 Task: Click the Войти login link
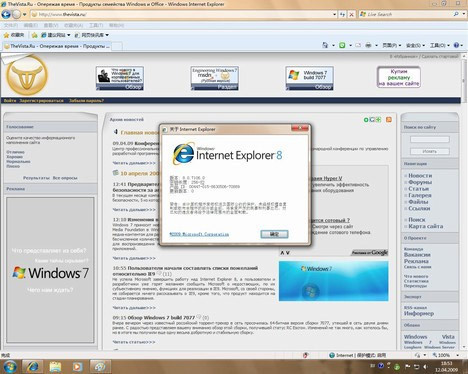tap(10, 101)
